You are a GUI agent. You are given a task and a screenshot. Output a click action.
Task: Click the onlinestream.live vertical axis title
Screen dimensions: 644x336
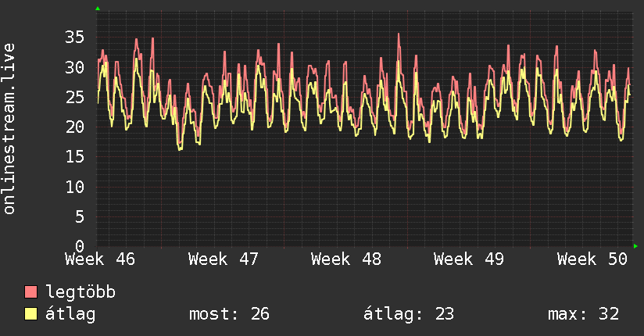9,129
